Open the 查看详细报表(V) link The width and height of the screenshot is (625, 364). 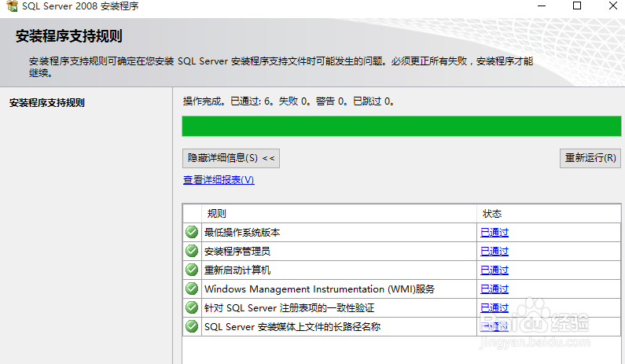219,180
